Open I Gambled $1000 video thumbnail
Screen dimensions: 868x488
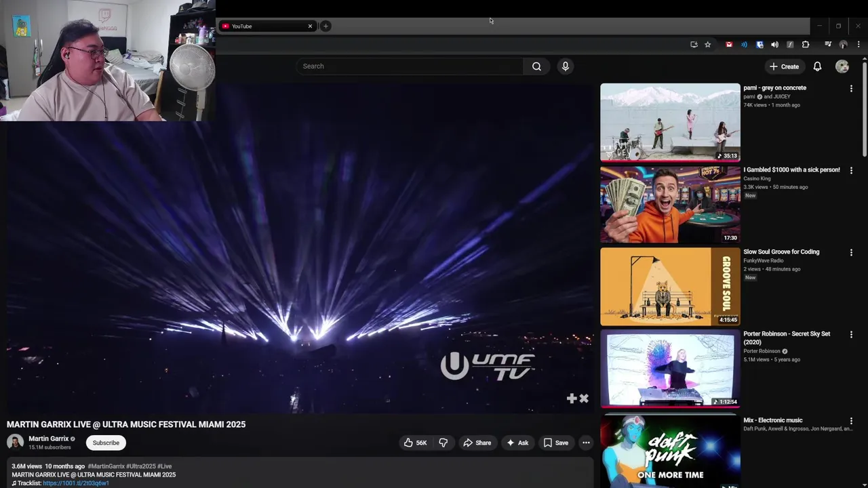[670, 205]
